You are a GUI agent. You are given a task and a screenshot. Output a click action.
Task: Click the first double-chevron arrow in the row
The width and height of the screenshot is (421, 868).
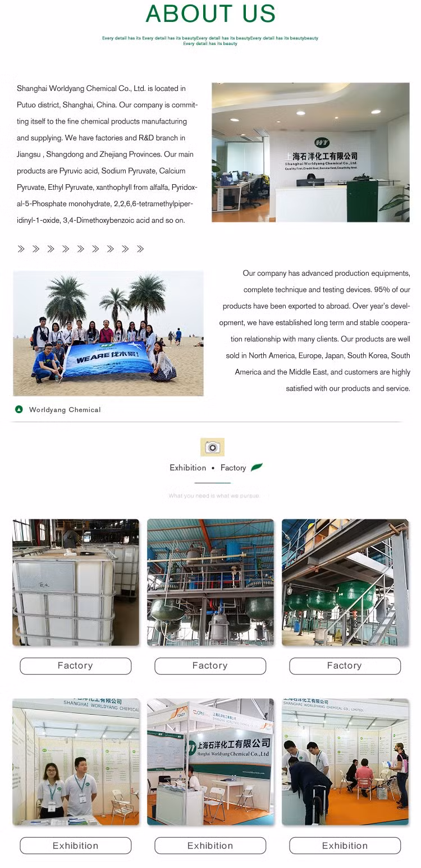coord(21,249)
